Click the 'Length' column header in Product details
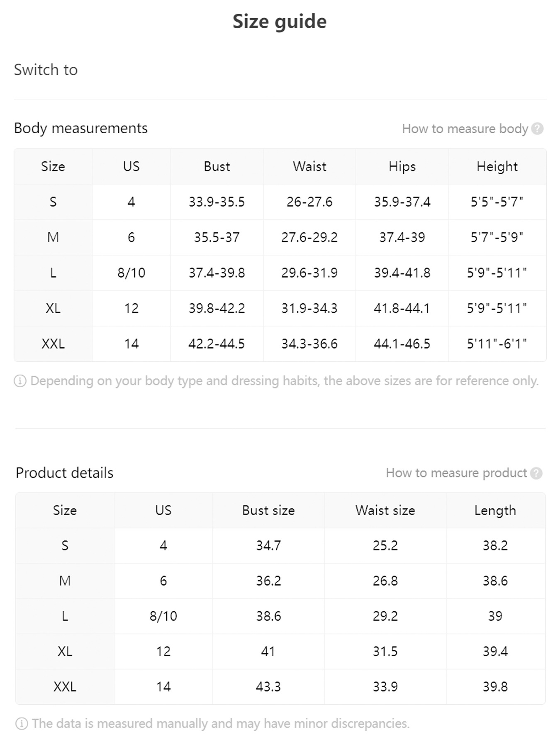The width and height of the screenshot is (560, 747). pos(495,510)
